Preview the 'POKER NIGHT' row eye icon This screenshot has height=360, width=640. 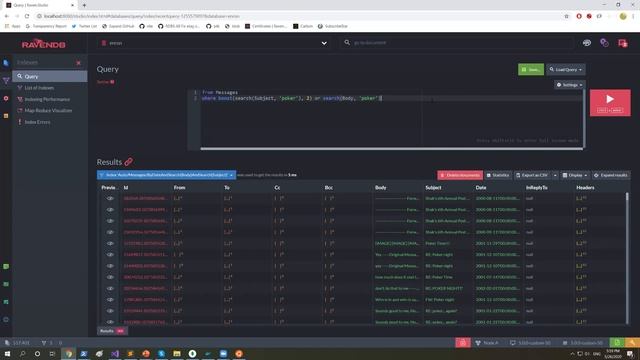(x=110, y=288)
